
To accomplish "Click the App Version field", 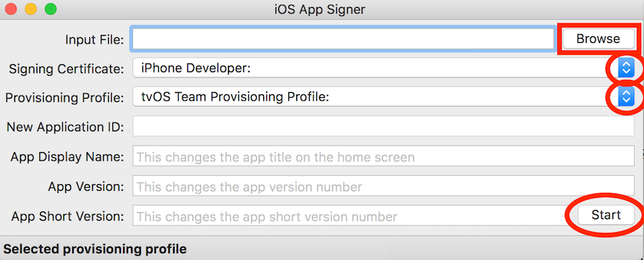I will click(384, 186).
